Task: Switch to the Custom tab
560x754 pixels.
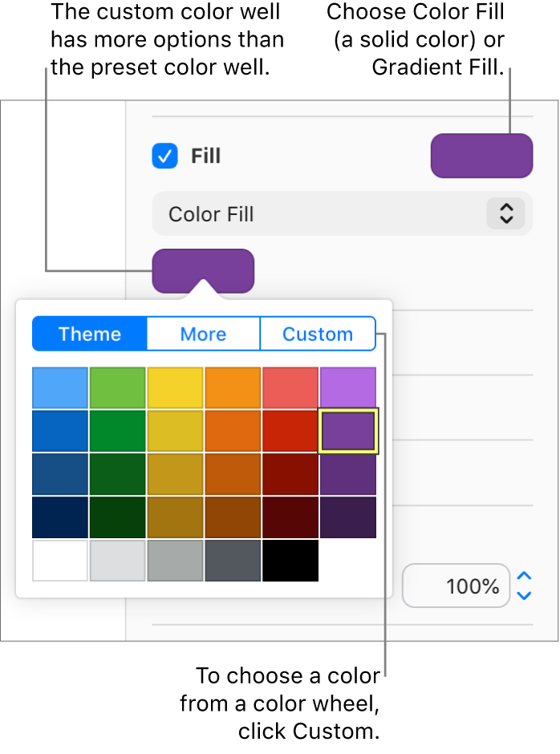Action: (318, 334)
